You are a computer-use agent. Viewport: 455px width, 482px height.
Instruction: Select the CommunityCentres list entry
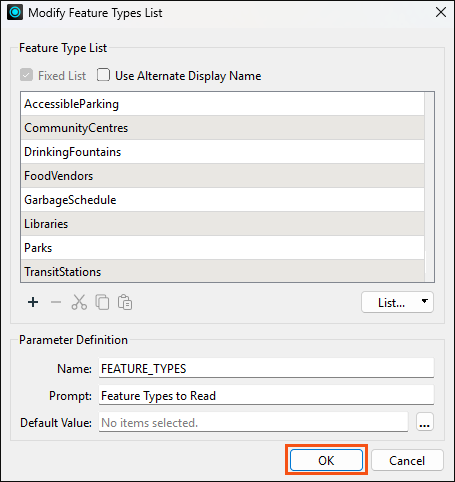[x=223, y=128]
